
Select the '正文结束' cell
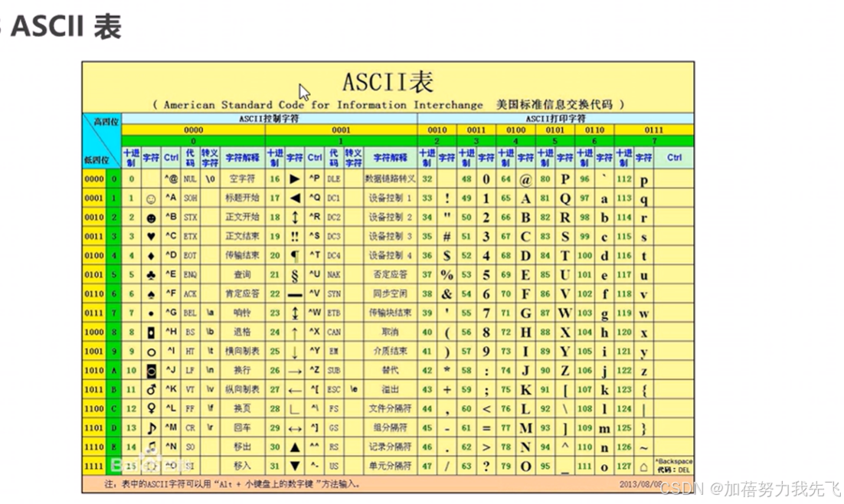point(242,236)
